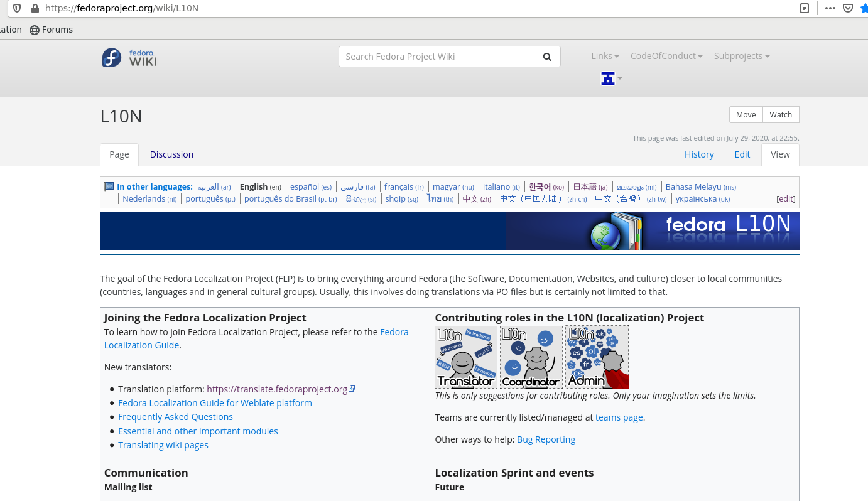Switch to Nederlands (nl) language
868x501 pixels.
(149, 199)
